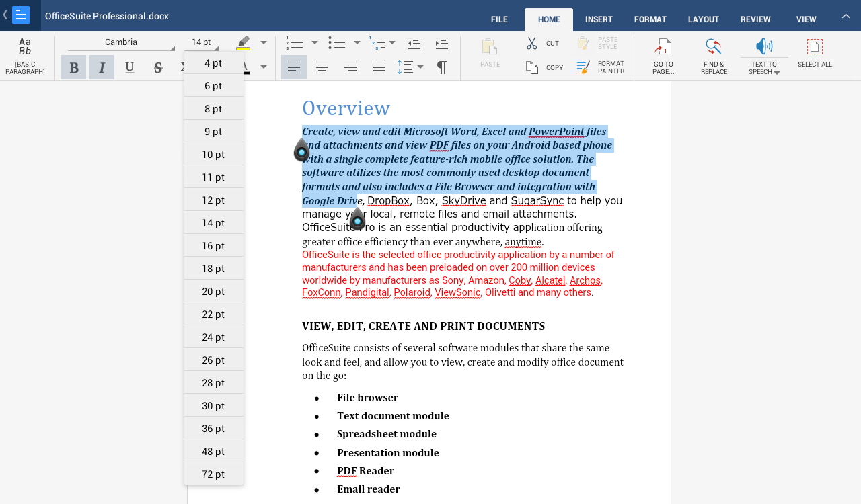Viewport: 861px width, 504px height.
Task: Toggle the show formatting marks pilcrow
Action: click(x=442, y=67)
